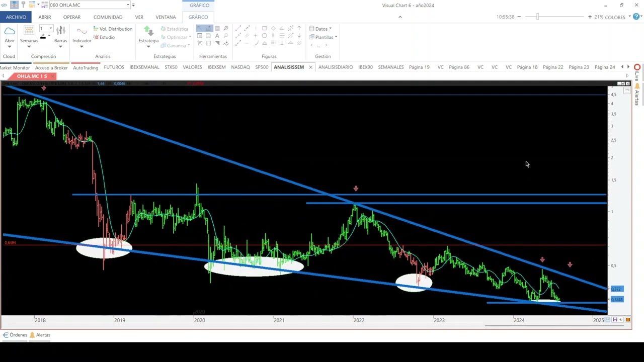Open the Cloud Abrir icon
The image size is (644, 362).
[10, 32]
